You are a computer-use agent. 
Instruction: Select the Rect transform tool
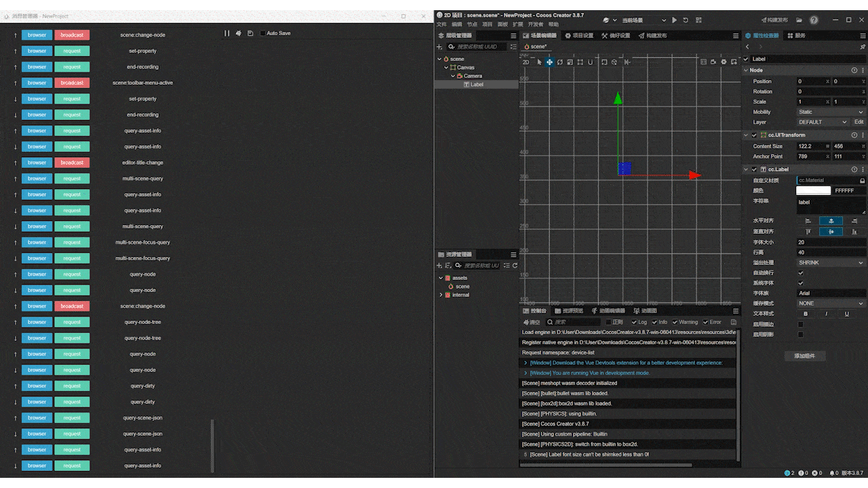[580, 62]
